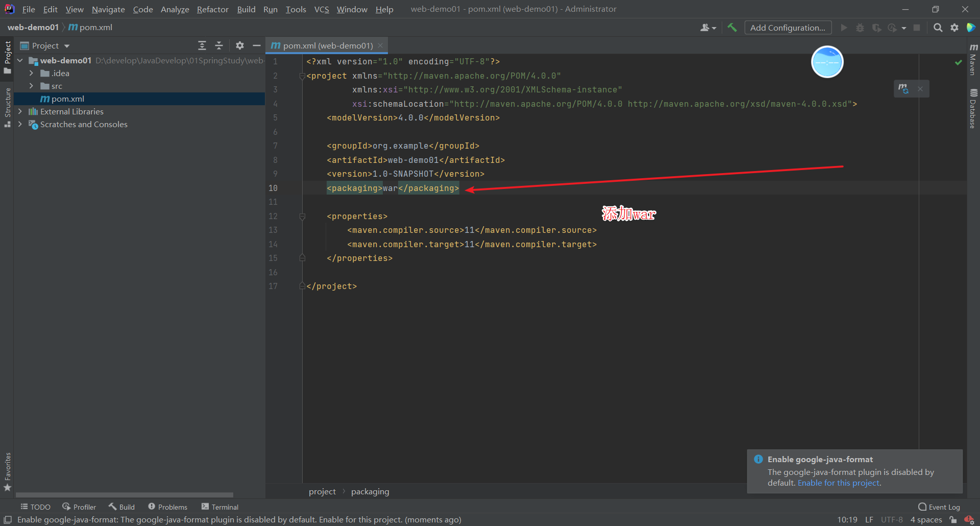The width and height of the screenshot is (980, 526).
Task: Click the Run play icon in toolbar
Action: pyautogui.click(x=844, y=28)
